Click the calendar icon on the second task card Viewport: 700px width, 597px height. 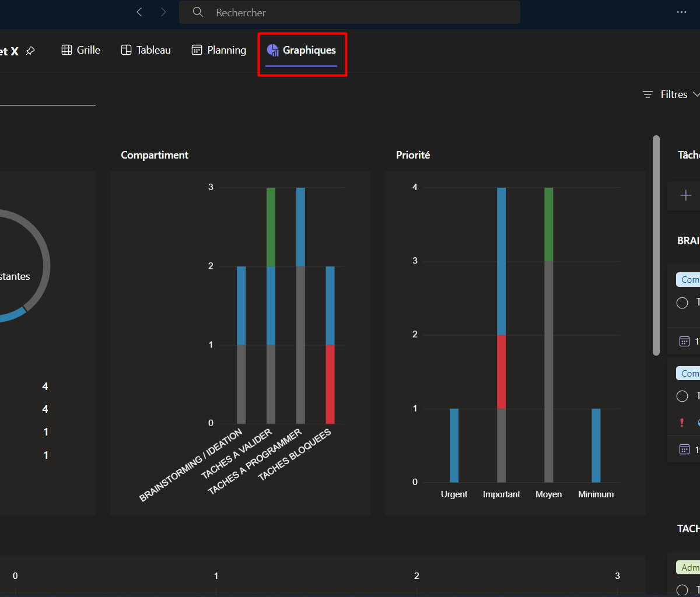pos(685,449)
